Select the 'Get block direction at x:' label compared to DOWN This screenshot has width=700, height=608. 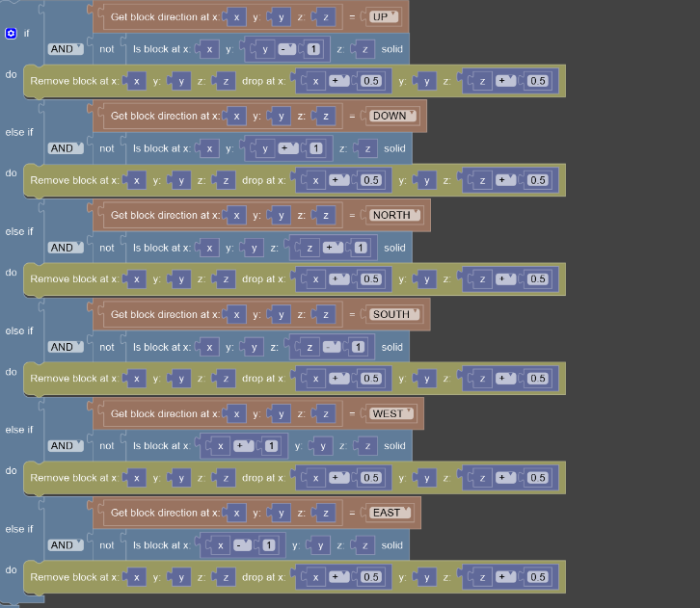coord(165,116)
